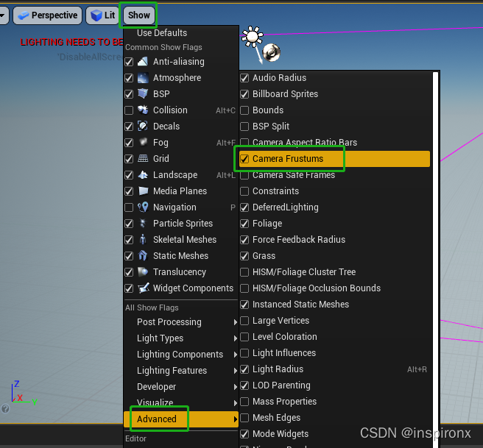
Task: Toggle the Audio Radius checkbox
Action: [x=244, y=78]
